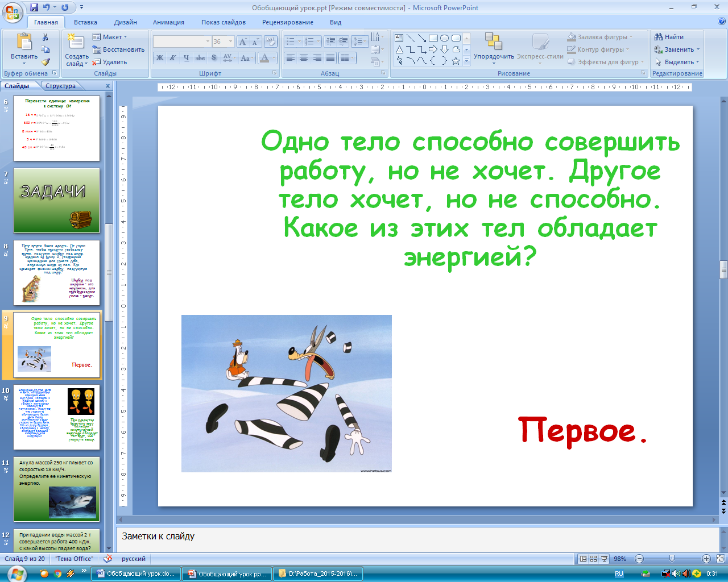Viewport: 728px width, 582px height.
Task: Select slide 7 ЗАДАЧИ thumbnail
Action: pyautogui.click(x=56, y=200)
